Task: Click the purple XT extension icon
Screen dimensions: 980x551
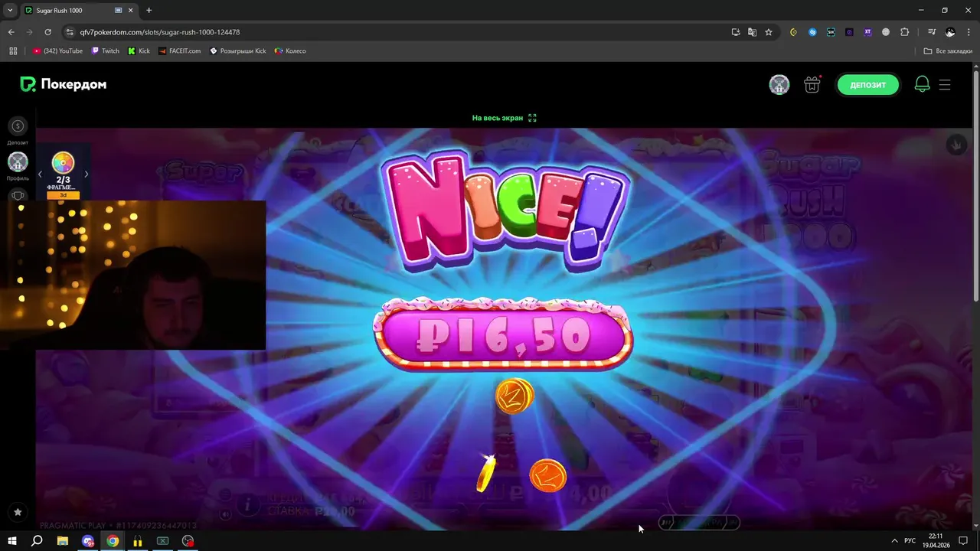Action: (x=867, y=32)
